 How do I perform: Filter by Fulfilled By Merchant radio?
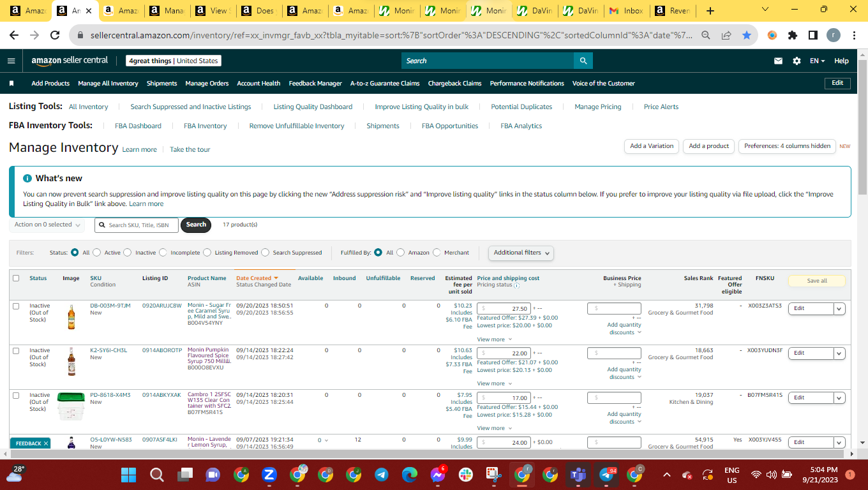pos(437,253)
